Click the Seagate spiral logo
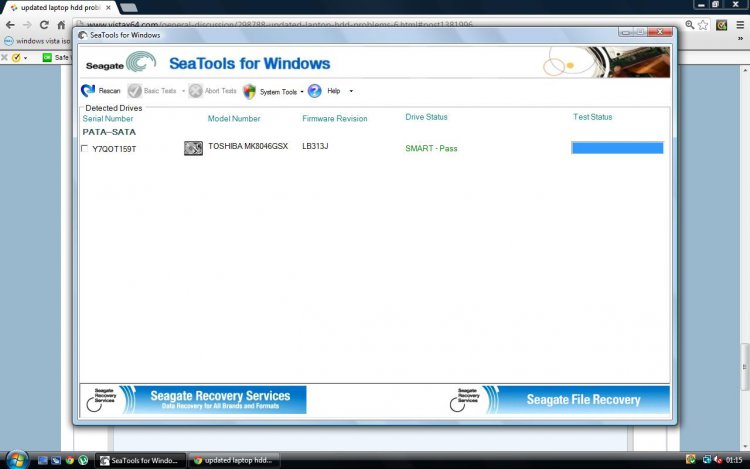Viewport: 750px width, 469px height. coord(141,62)
